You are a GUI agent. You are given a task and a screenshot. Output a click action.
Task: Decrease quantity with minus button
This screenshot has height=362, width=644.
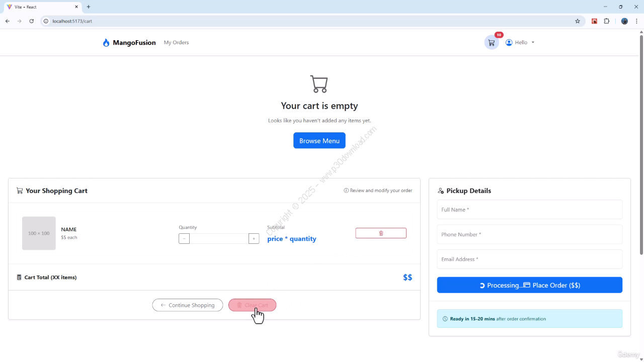(x=184, y=239)
